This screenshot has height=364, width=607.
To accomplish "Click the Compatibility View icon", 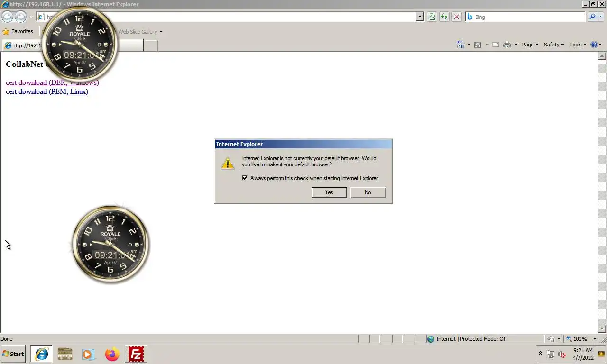I will tap(432, 17).
